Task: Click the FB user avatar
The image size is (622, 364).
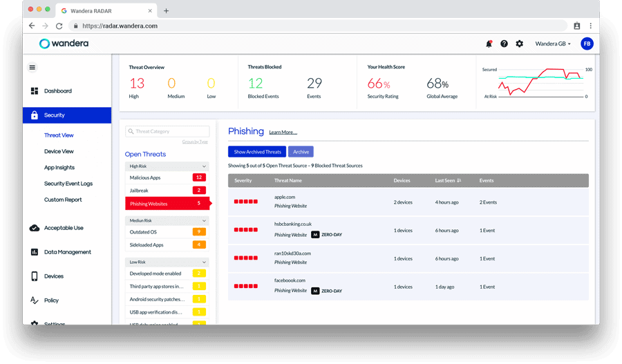Action: (587, 44)
